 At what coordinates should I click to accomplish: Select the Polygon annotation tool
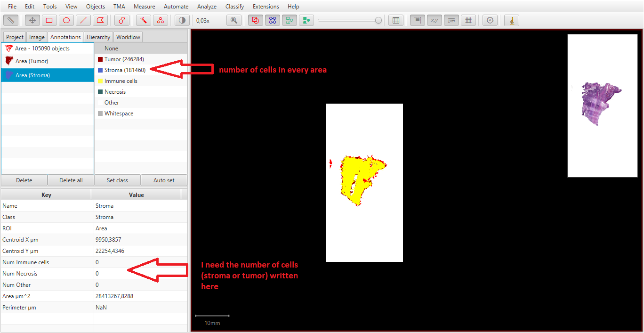pyautogui.click(x=100, y=20)
